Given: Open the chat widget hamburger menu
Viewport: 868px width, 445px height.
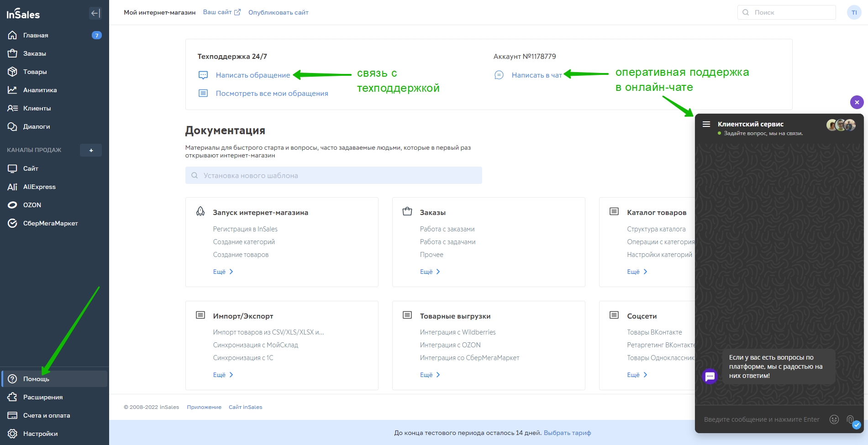Looking at the screenshot, I should point(706,124).
